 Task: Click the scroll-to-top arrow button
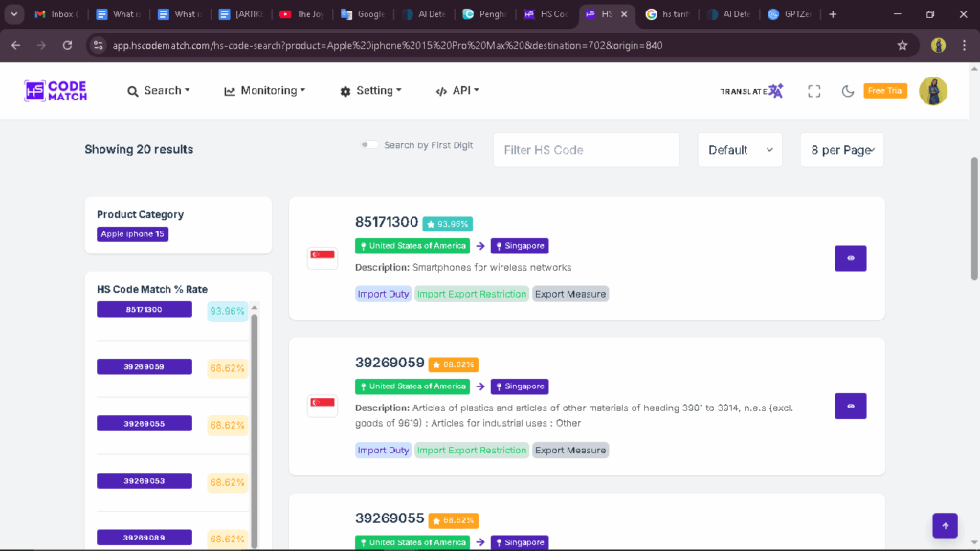tap(945, 525)
